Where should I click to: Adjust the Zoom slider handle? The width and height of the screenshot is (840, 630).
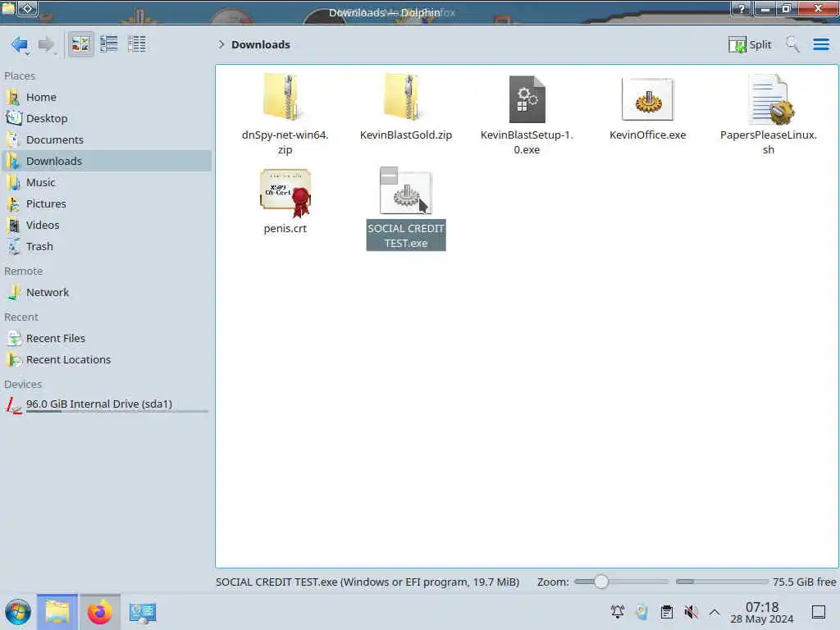(601, 582)
